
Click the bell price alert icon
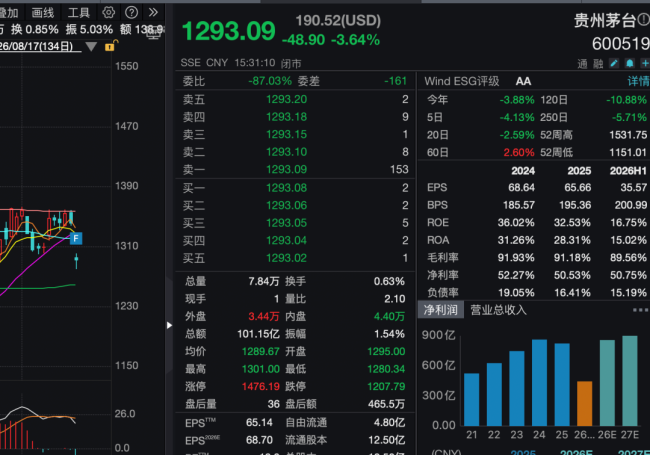pyautogui.click(x=629, y=63)
